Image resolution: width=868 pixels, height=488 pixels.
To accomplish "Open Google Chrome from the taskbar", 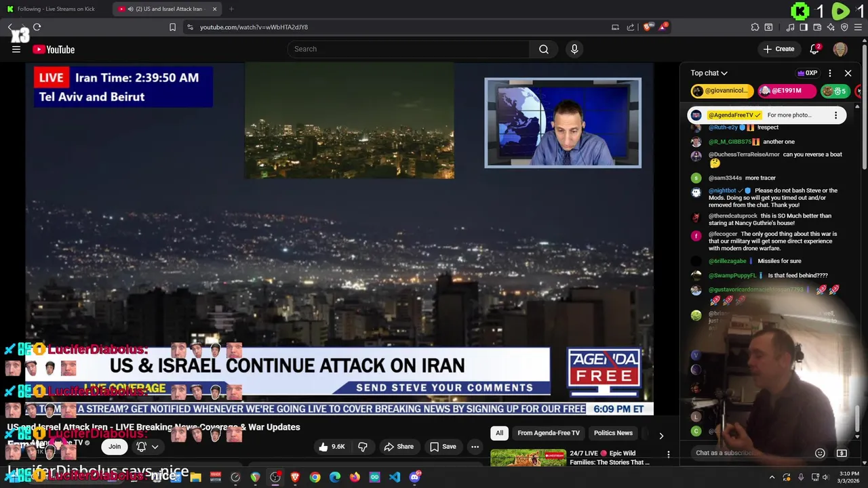I will (315, 477).
